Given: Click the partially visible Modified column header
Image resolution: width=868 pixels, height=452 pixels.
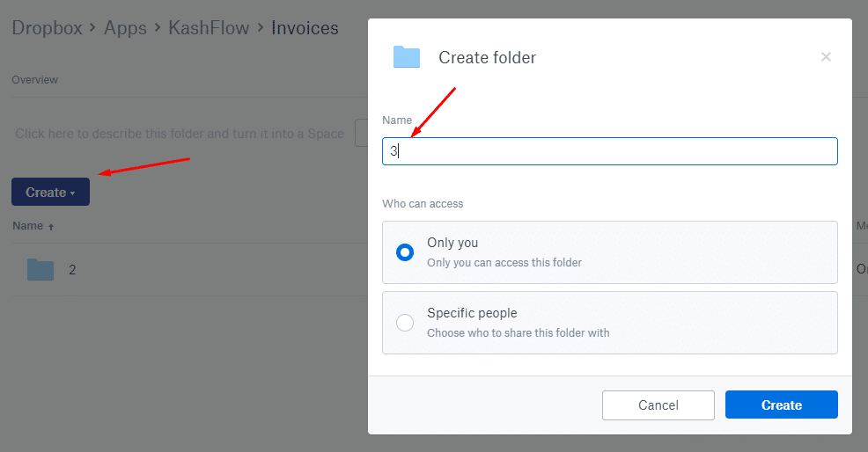Looking at the screenshot, I should 862,226.
